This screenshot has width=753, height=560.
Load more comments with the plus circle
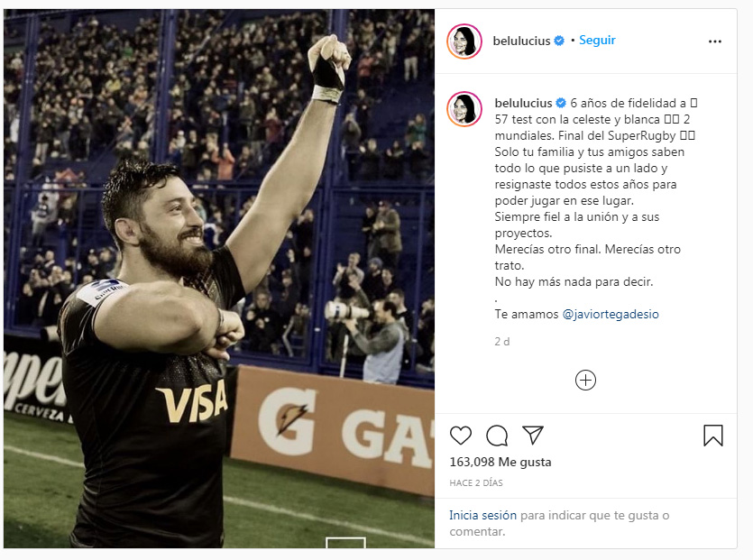coord(585,380)
